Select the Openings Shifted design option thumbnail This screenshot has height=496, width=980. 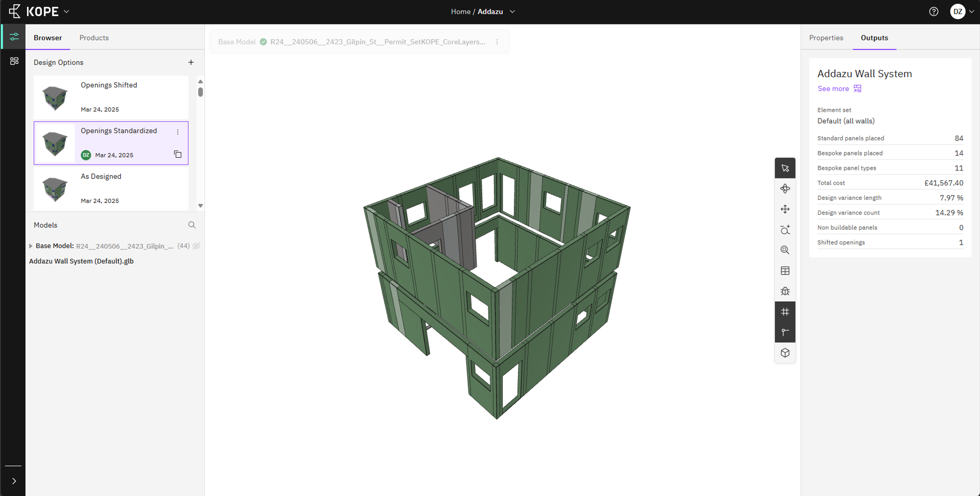coord(55,98)
